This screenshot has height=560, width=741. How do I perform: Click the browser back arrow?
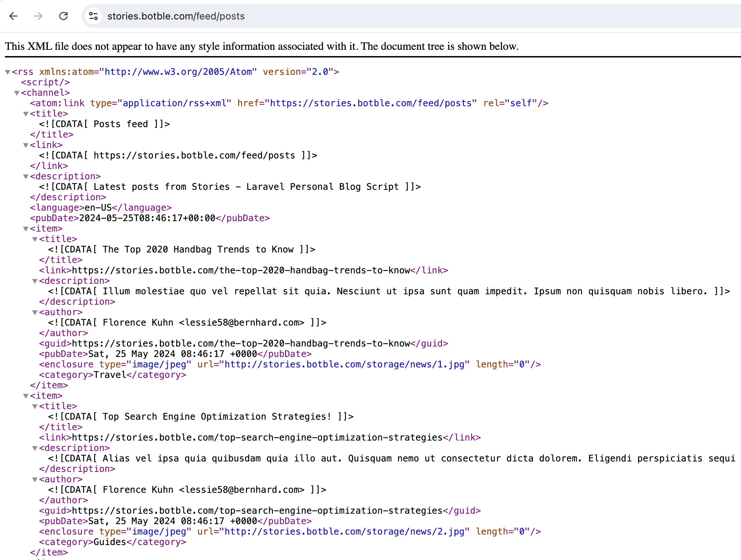14,16
